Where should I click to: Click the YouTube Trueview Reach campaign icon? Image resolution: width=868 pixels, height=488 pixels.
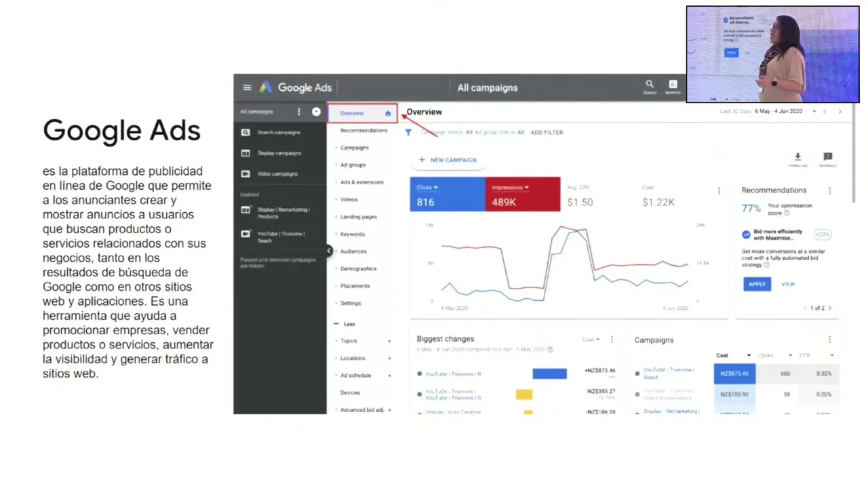pos(245,235)
